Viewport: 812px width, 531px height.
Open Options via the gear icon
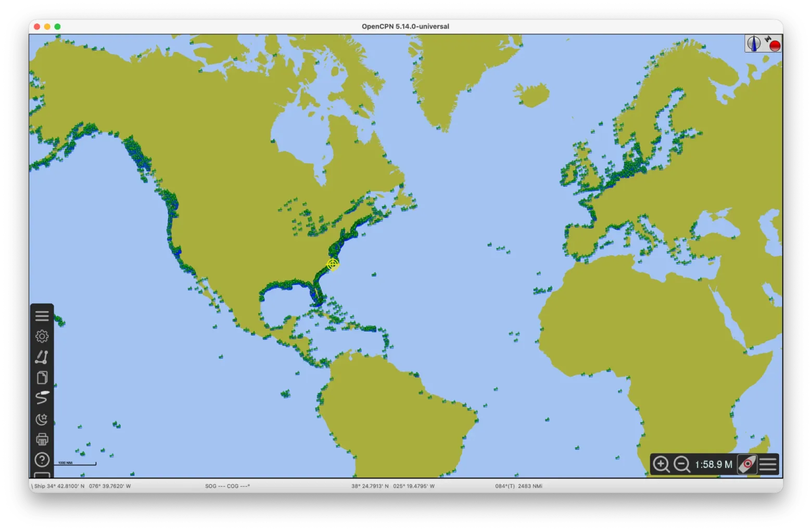tap(42, 336)
